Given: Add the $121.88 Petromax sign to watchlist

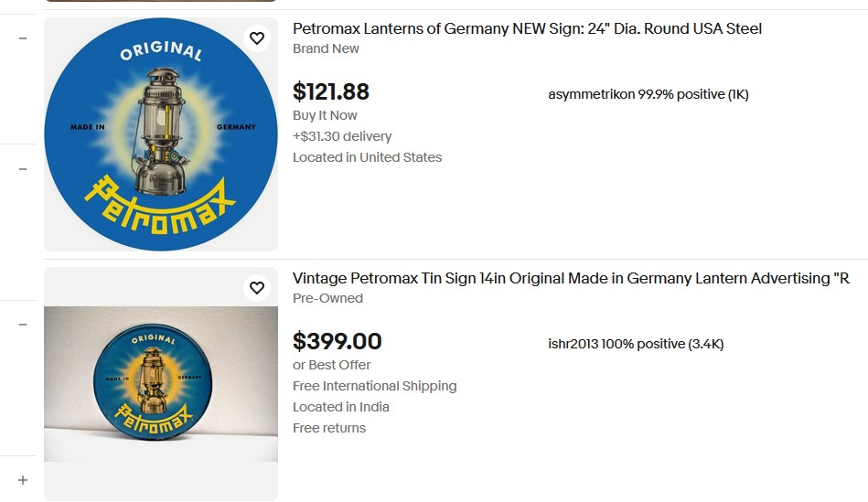Looking at the screenshot, I should 257,38.
